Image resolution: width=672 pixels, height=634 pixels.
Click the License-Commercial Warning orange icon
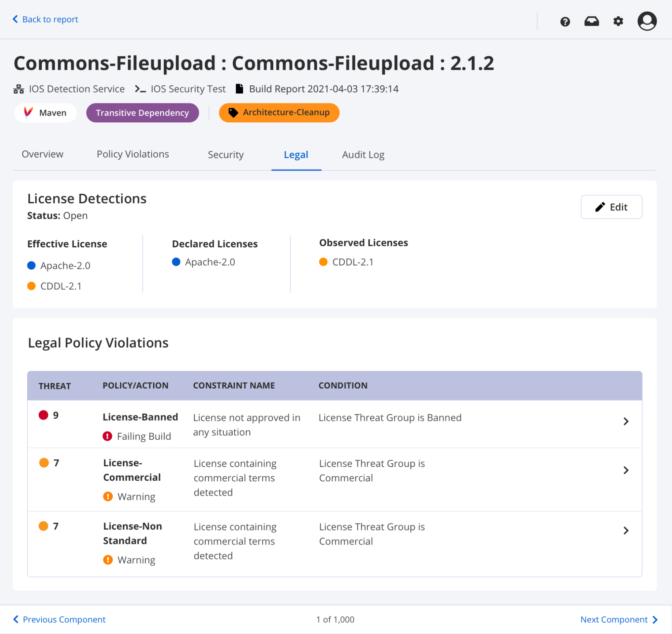(x=108, y=497)
